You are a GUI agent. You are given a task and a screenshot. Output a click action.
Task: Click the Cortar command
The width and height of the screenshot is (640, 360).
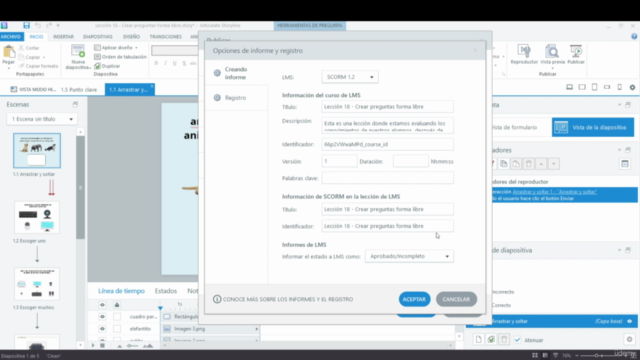click(x=29, y=48)
